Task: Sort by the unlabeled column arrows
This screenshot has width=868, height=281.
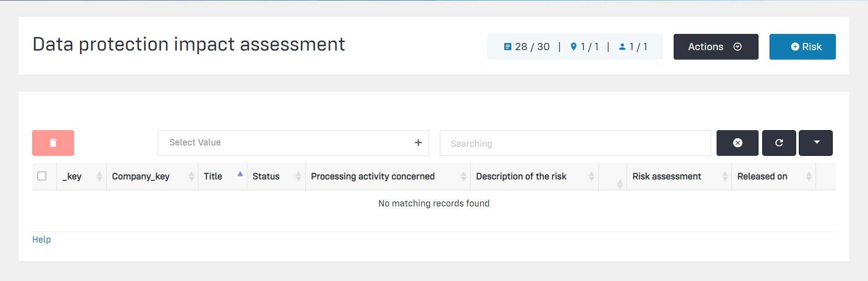Action: [619, 183]
